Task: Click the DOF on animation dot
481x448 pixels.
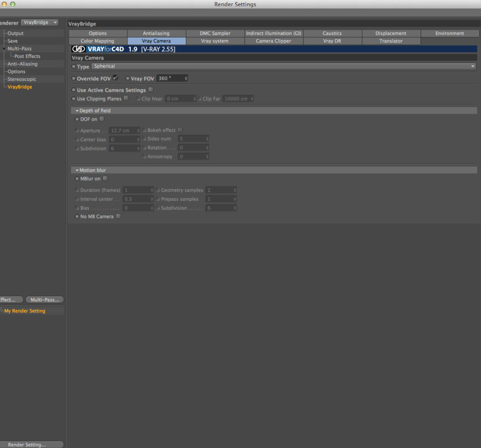Action: 77,119
